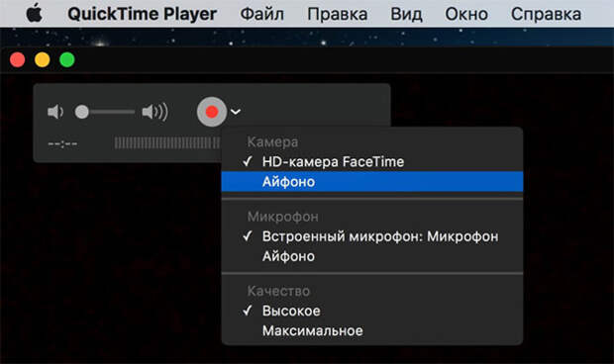Click the audio level meter bar
Image resolution: width=614 pixels, height=364 pixels.
click(167, 143)
